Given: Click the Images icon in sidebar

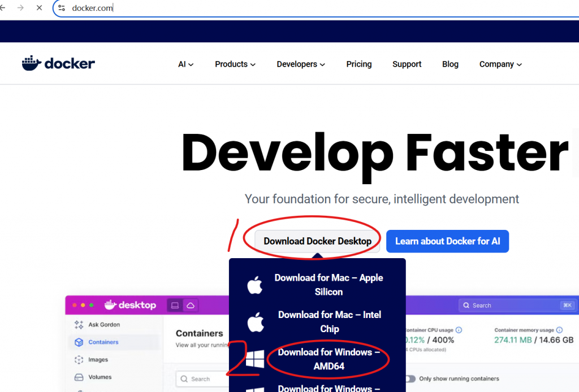Looking at the screenshot, I should pos(79,360).
